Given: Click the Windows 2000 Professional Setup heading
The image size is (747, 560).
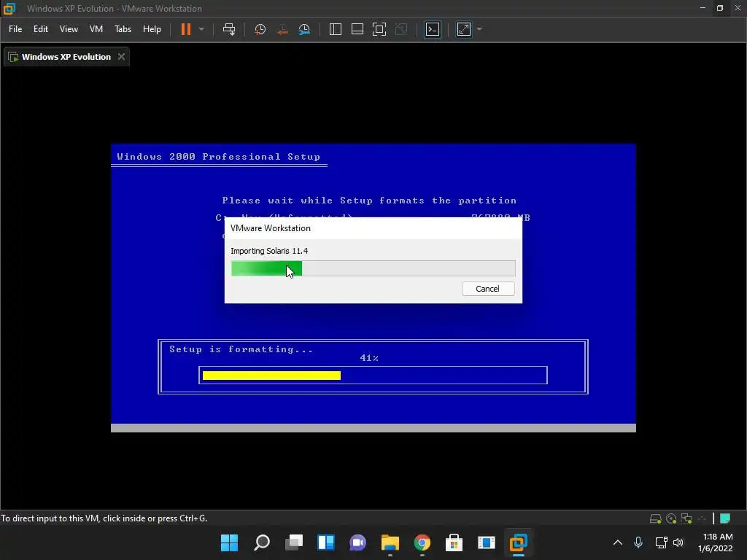Looking at the screenshot, I should click(x=219, y=157).
